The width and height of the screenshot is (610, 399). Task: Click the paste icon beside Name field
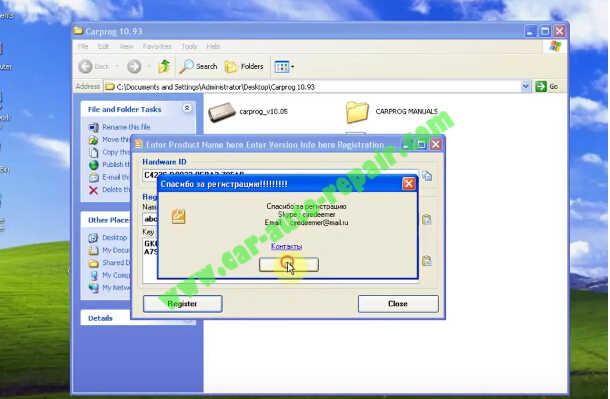coord(427,220)
